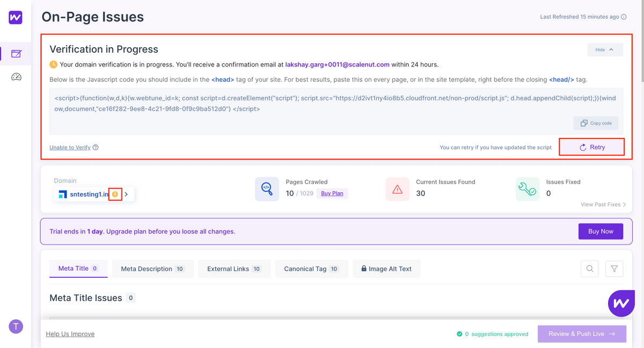Click the Issues Fixed wrench icon

(528, 189)
